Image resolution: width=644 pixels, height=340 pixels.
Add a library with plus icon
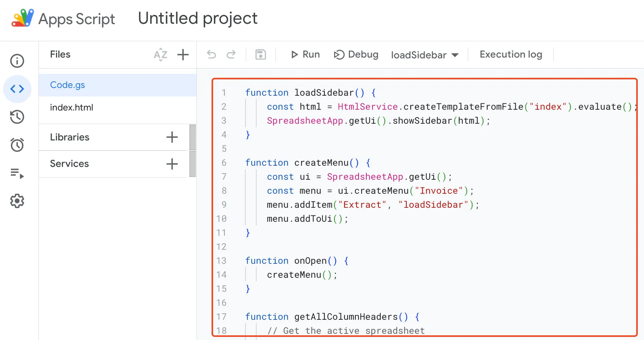coord(172,137)
